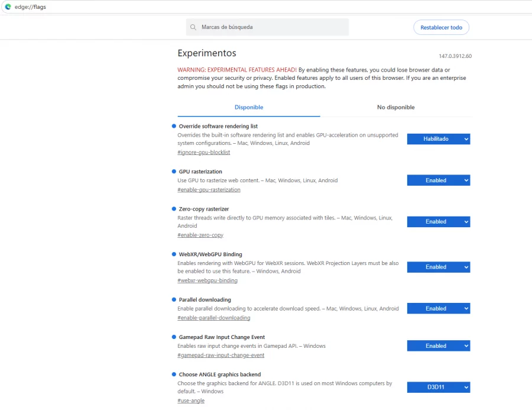This screenshot has height=410, width=532.
Task: Click the Edge logo icon in address bar
Action: (x=8, y=7)
